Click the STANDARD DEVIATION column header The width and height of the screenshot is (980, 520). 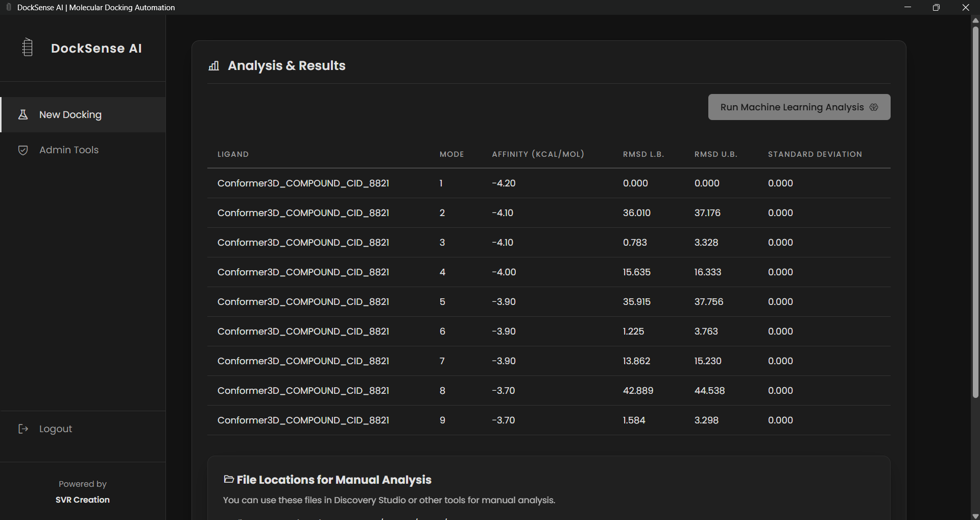pos(815,154)
